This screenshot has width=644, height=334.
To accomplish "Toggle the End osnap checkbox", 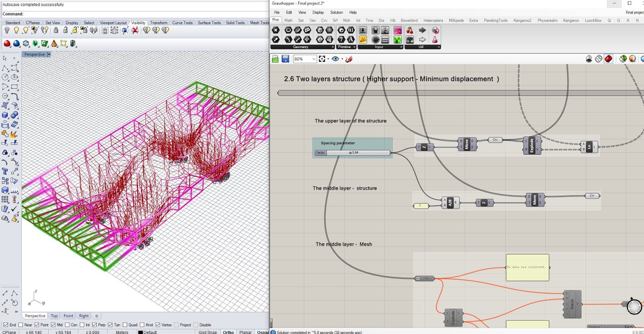I will pos(6,325).
